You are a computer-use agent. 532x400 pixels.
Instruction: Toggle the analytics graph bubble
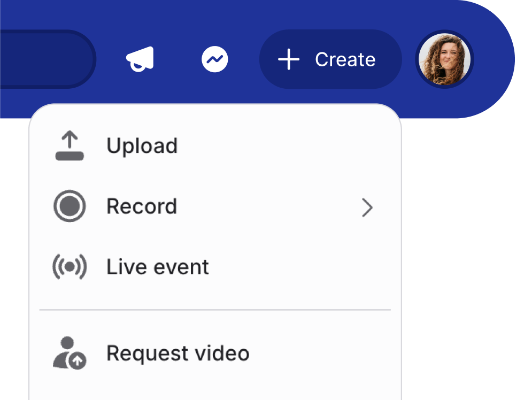(x=214, y=59)
